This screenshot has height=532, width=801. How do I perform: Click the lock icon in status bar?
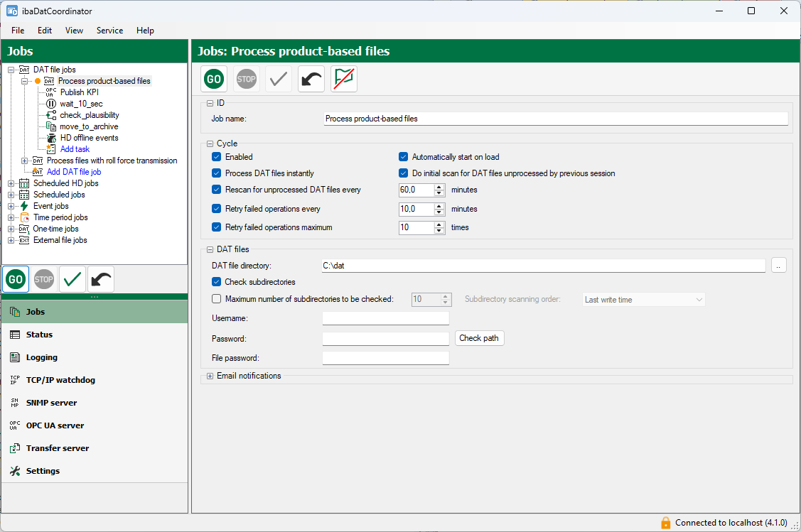[x=666, y=523]
